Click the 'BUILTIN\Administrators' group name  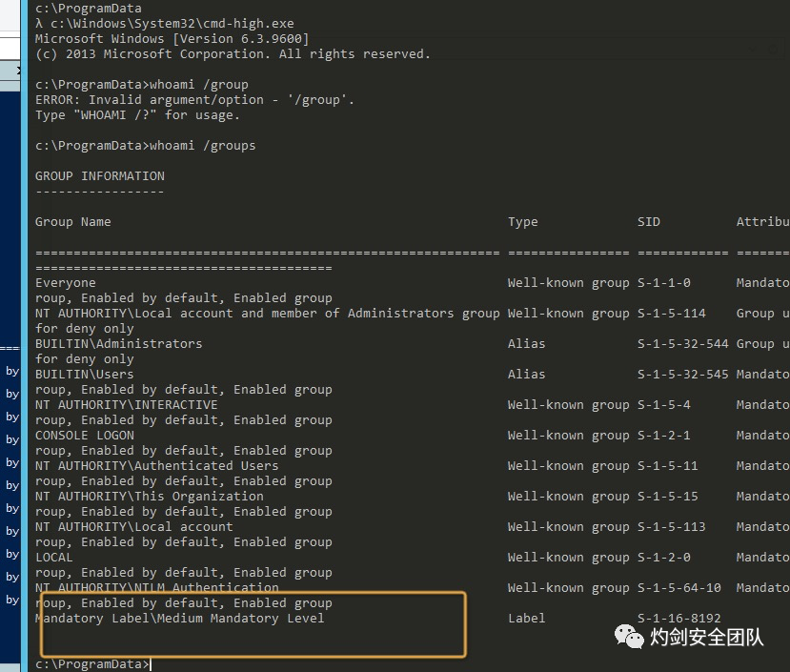point(119,344)
